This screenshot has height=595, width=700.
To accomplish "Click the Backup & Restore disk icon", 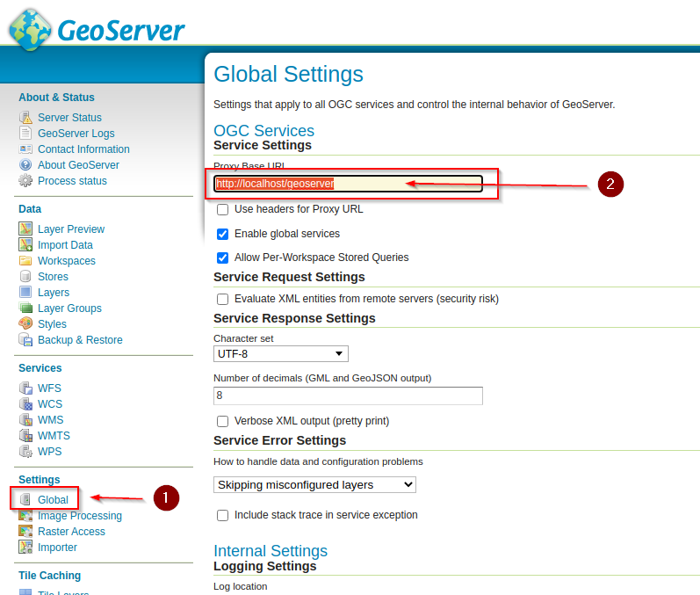I will (x=25, y=339).
